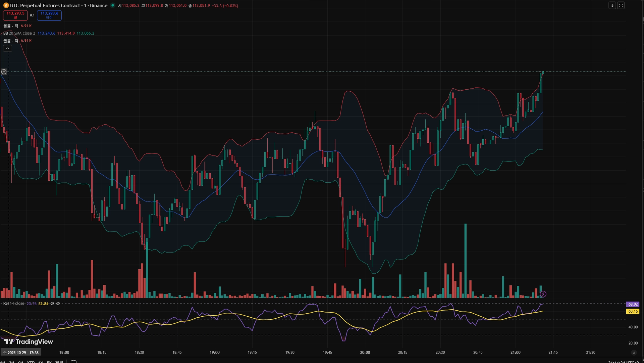Open the go-to-date calendar icon

click(74, 361)
